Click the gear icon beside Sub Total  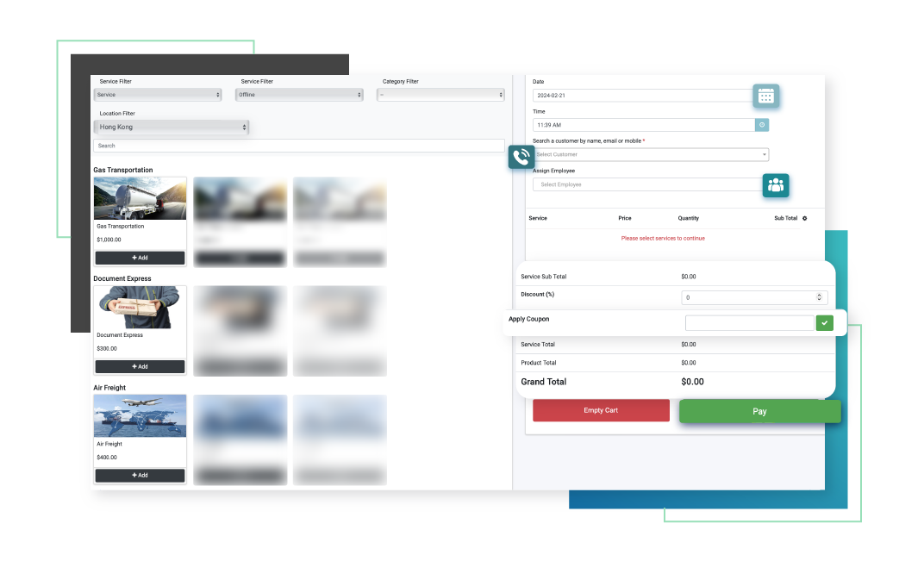point(805,218)
